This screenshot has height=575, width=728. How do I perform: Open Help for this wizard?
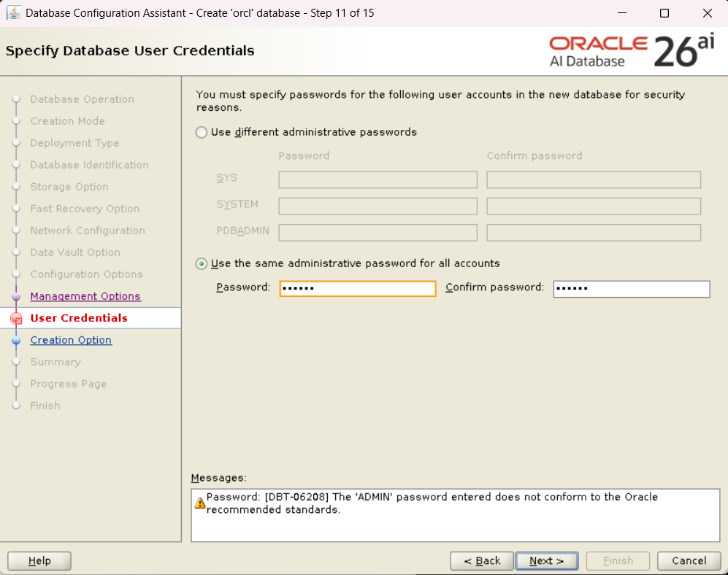click(39, 560)
